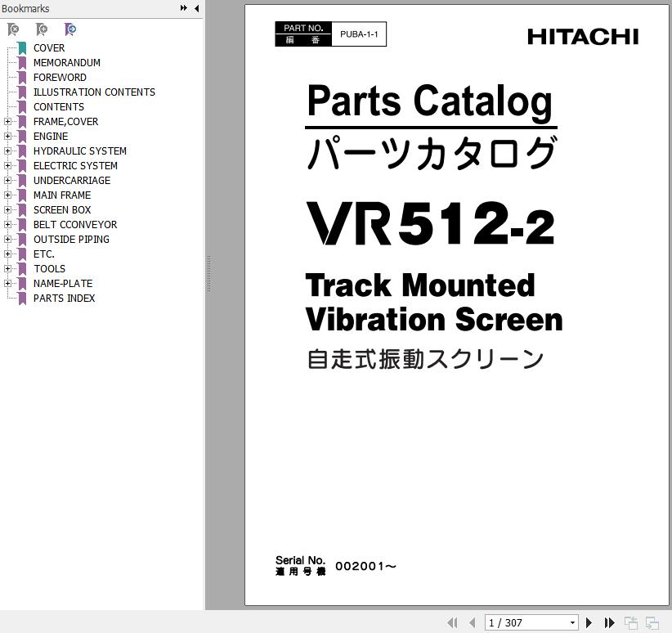This screenshot has width=672, height=633.
Task: Expand the UNDERCARRIAGE bookmark node
Action: 7,180
